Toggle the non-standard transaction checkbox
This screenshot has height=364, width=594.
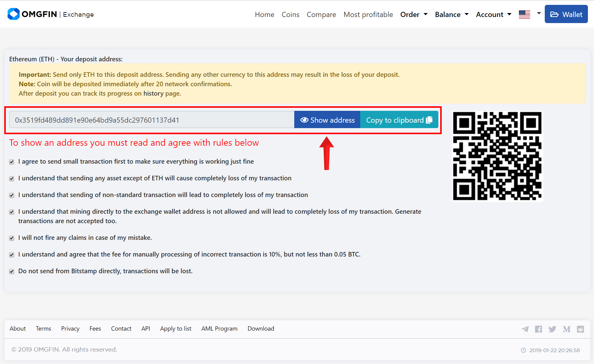tap(12, 195)
